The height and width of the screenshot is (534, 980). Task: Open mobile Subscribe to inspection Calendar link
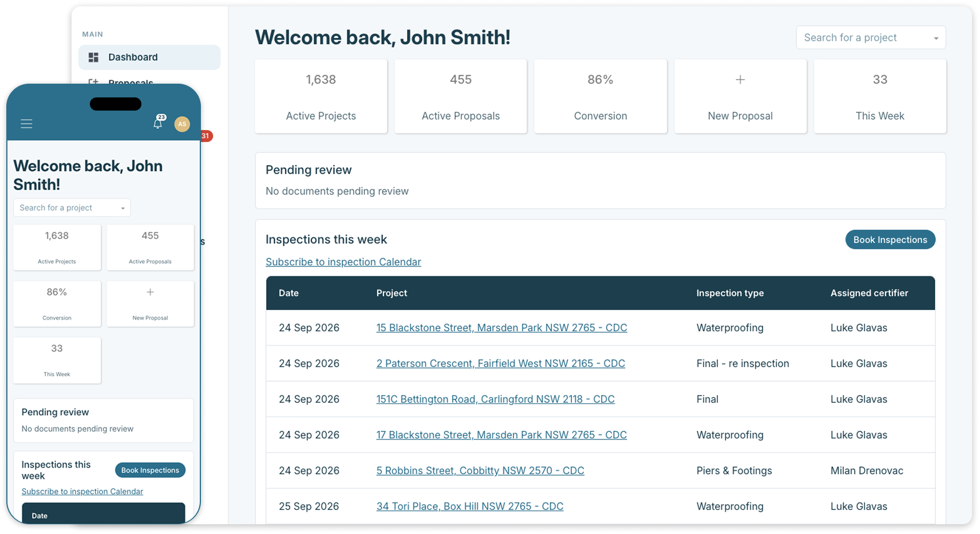coord(82,492)
